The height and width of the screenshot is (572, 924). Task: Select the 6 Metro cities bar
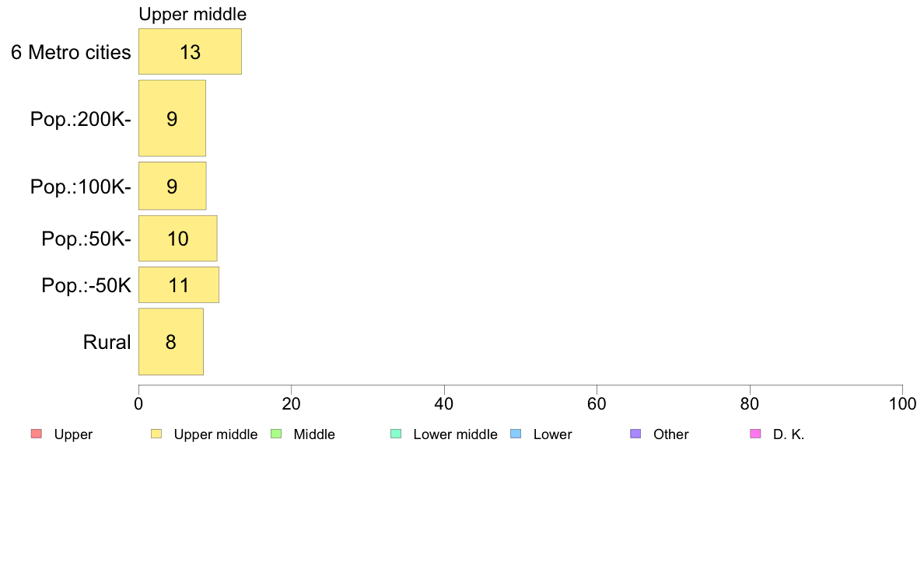(x=190, y=52)
